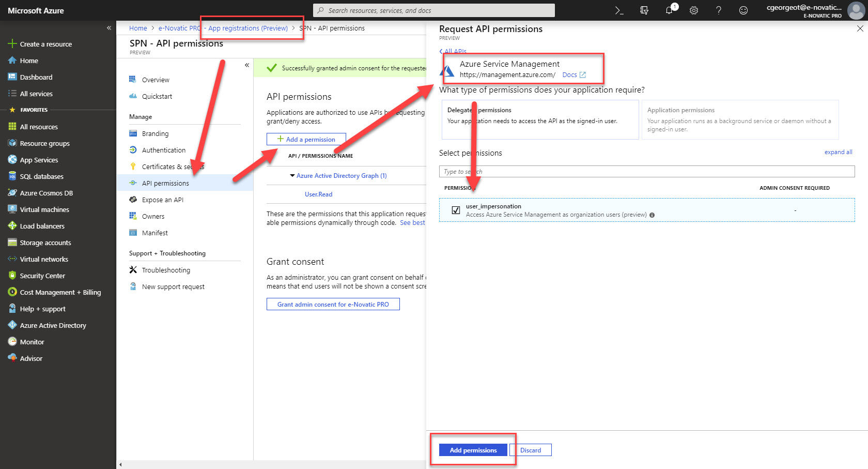Click the All resources grid icon

coord(12,127)
